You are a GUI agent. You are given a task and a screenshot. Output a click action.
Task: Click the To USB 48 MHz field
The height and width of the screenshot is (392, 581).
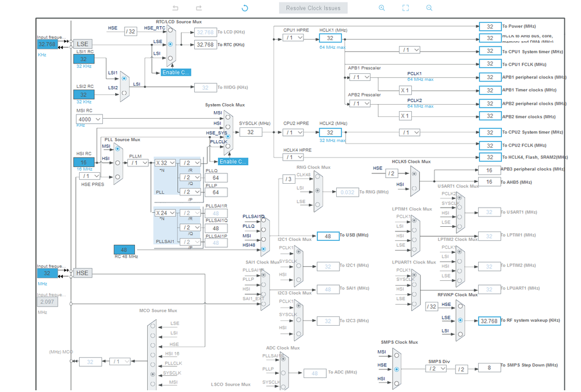coord(328,236)
